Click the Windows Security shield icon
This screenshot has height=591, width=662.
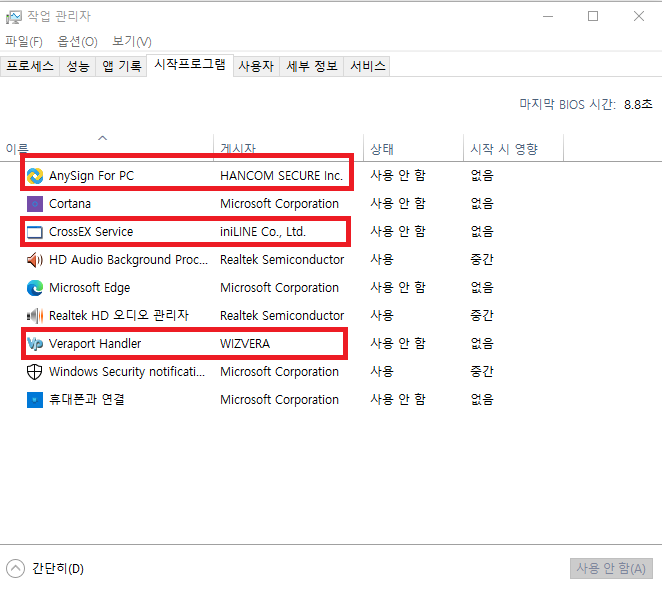point(35,372)
